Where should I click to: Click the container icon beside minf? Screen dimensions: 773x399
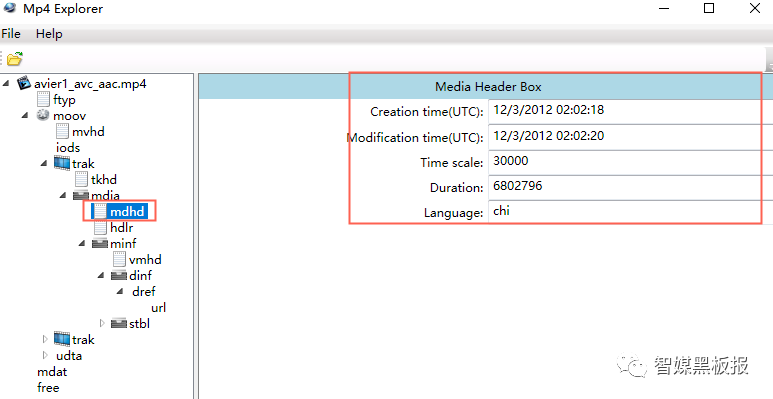(x=100, y=243)
